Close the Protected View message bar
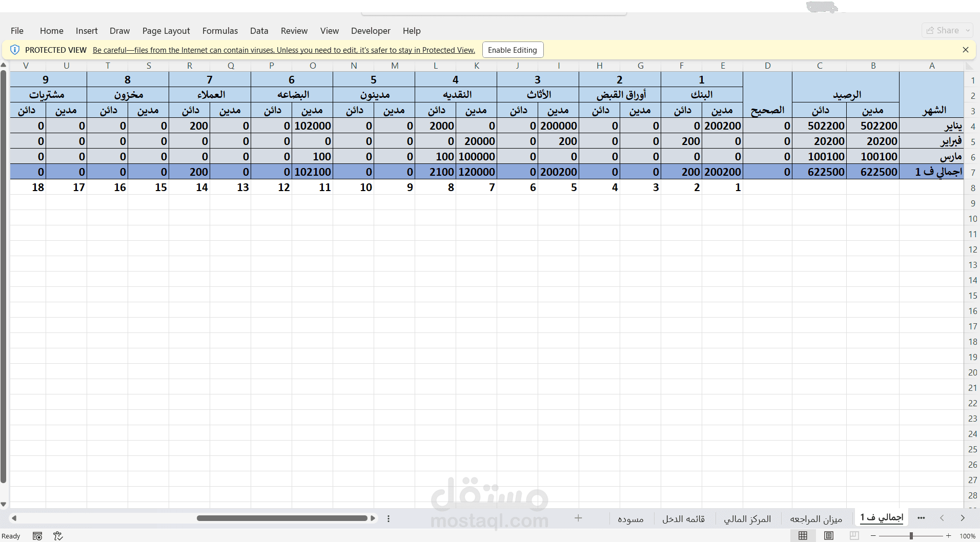Image resolution: width=980 pixels, height=542 pixels. [966, 50]
